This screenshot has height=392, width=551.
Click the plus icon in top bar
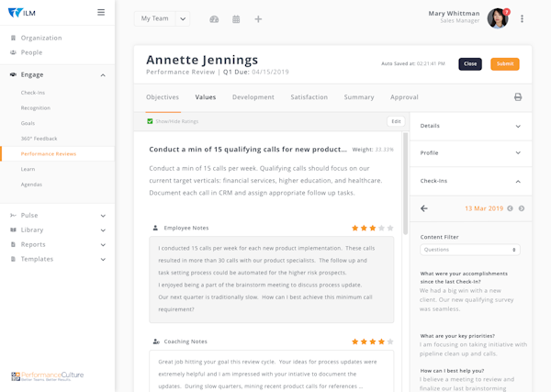pos(258,19)
